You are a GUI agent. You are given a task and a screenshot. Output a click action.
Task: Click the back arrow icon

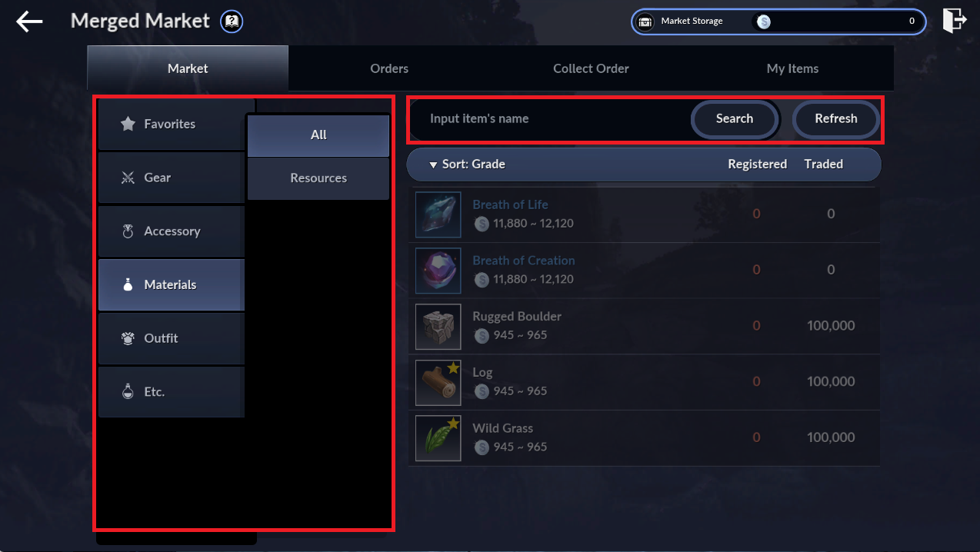[x=29, y=22]
